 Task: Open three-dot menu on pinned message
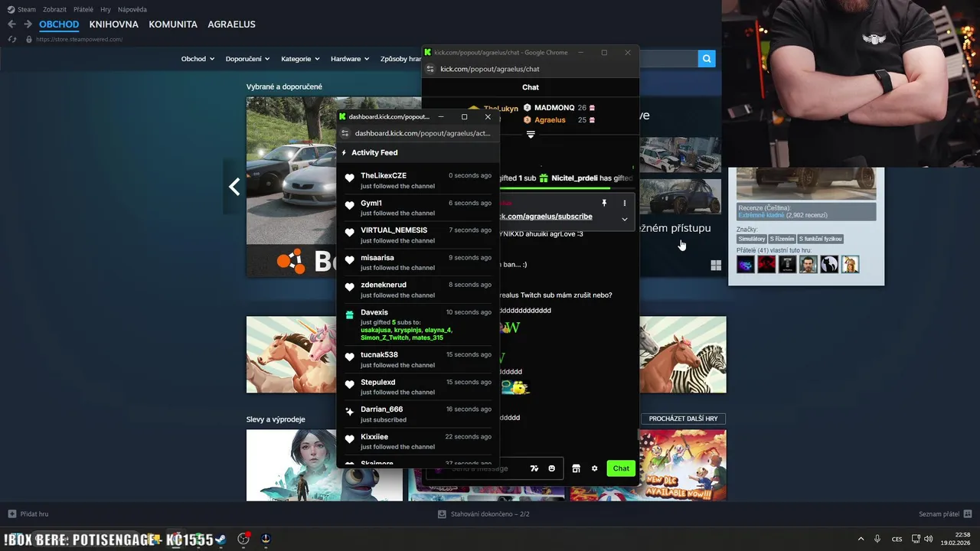point(625,203)
